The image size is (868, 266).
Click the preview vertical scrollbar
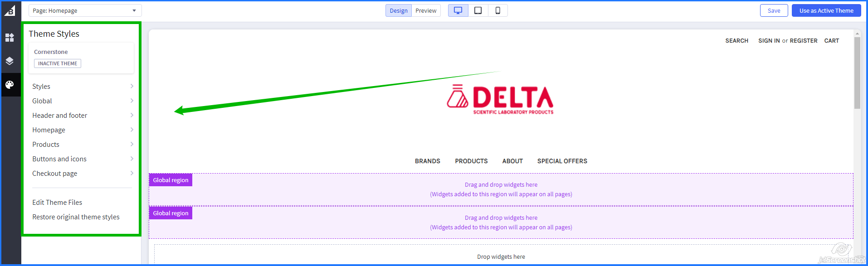857,73
